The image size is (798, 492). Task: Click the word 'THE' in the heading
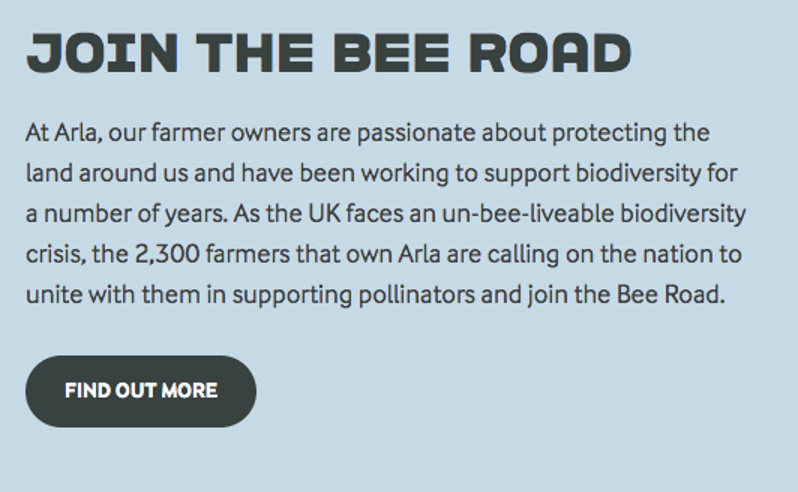click(255, 53)
